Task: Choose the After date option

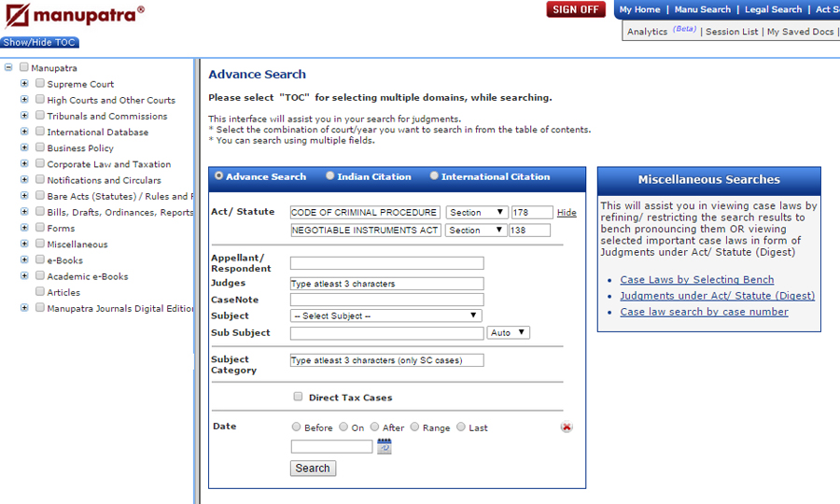Action: pos(374,427)
